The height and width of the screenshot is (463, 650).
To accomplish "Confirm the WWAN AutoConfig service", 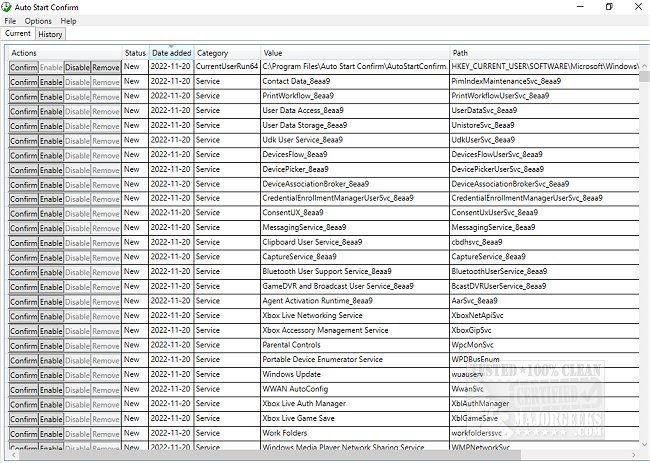I will [x=24, y=390].
